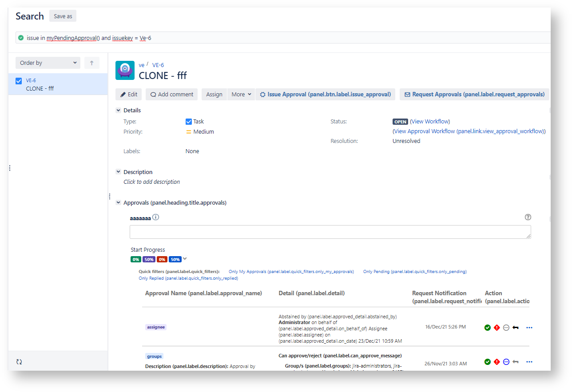The width and height of the screenshot is (572, 392).
Task: Click the ve project avatar icon
Action: 125,71
